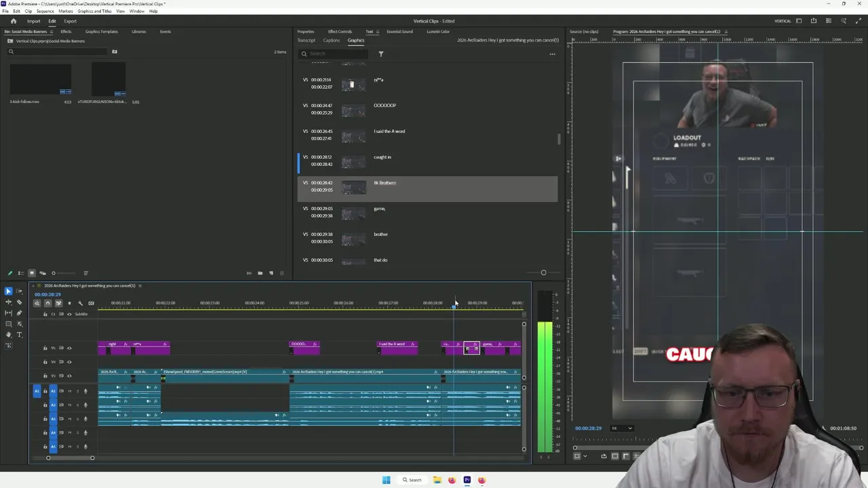The image size is (868, 488).
Task: Click Import in header bar
Action: (x=33, y=21)
